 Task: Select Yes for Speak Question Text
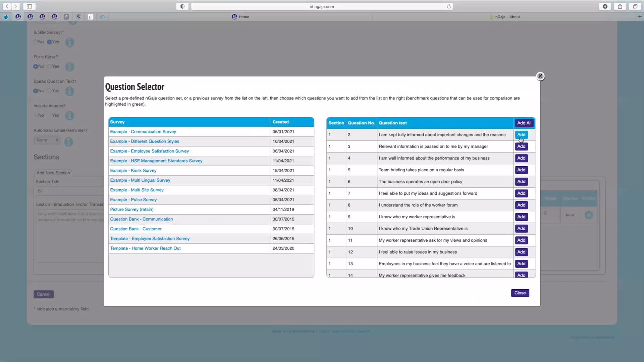click(x=49, y=91)
